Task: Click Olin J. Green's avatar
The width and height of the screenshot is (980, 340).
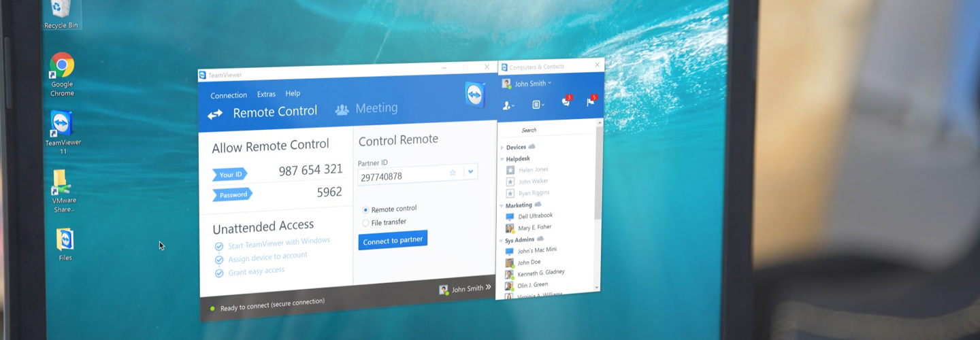Action: (x=509, y=286)
